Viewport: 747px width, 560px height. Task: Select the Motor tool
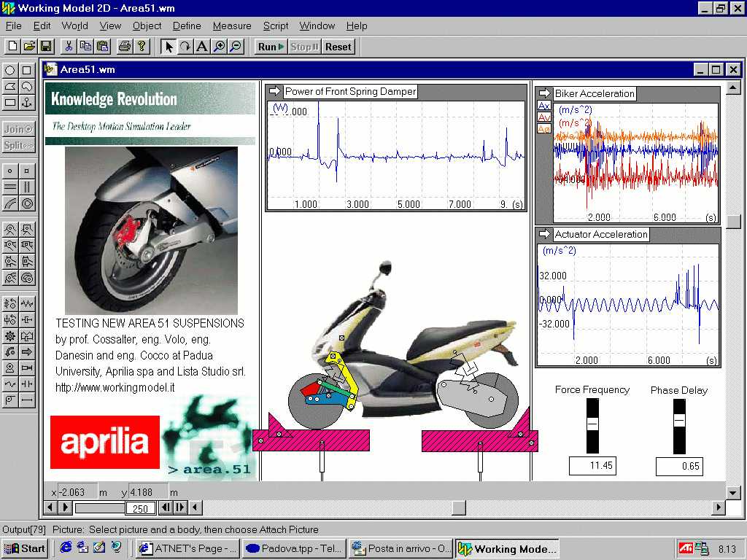(x=9, y=368)
